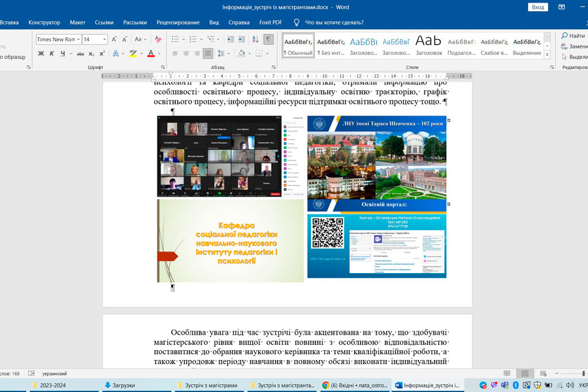The height and width of the screenshot is (392, 588).
Task: Switch to the Макет tab
Action: pos(77,22)
